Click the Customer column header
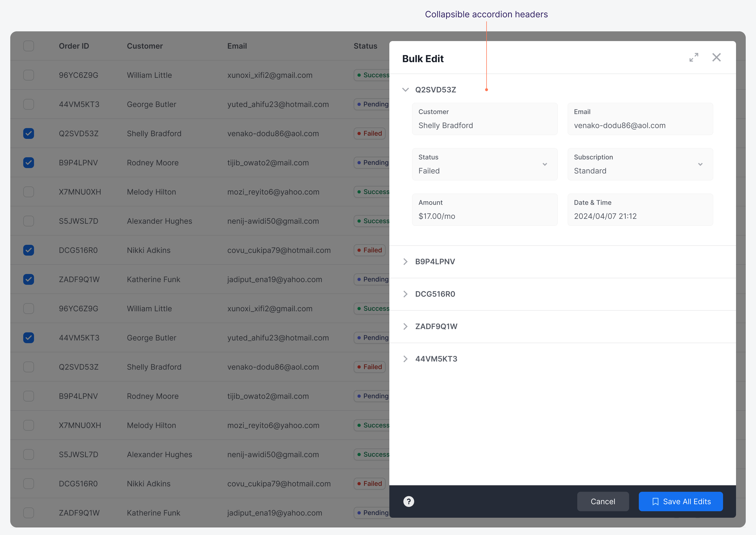Image resolution: width=756 pixels, height=535 pixels. (x=145, y=46)
